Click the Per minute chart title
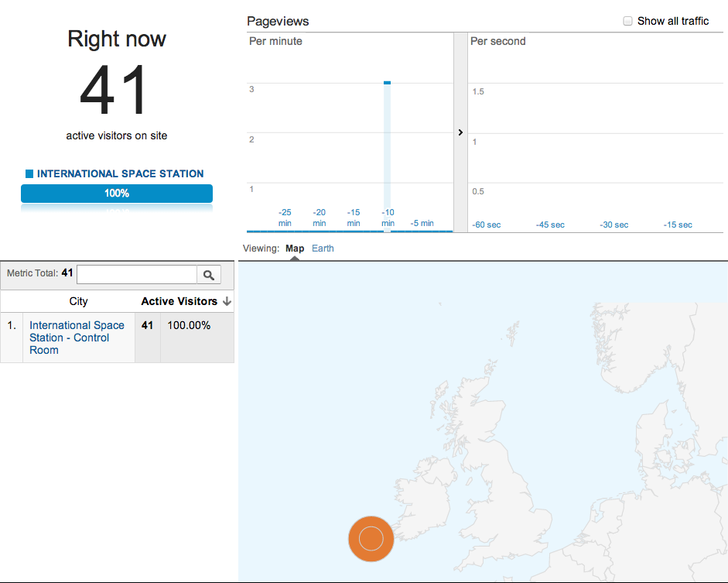The width and height of the screenshot is (728, 583). click(275, 41)
